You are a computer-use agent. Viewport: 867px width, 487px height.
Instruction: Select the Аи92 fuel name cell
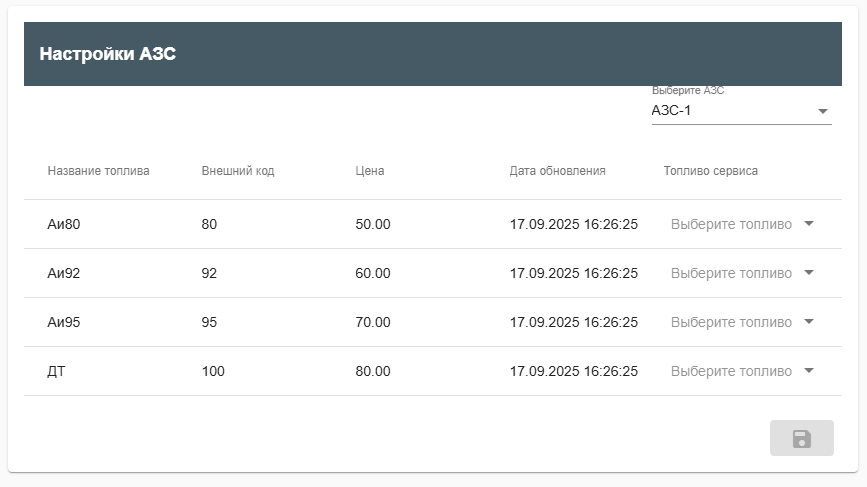[x=64, y=273]
